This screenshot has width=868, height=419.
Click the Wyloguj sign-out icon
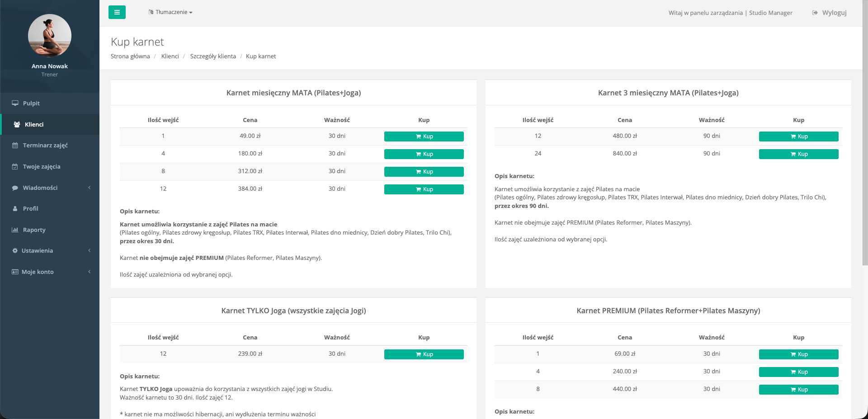(815, 13)
